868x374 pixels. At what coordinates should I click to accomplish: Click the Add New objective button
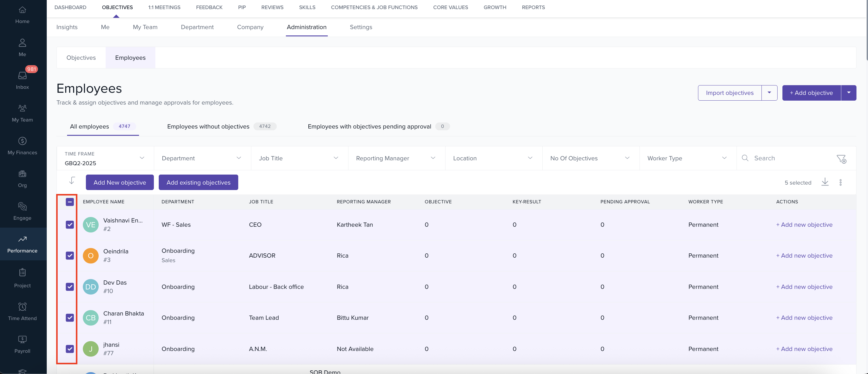click(x=120, y=182)
